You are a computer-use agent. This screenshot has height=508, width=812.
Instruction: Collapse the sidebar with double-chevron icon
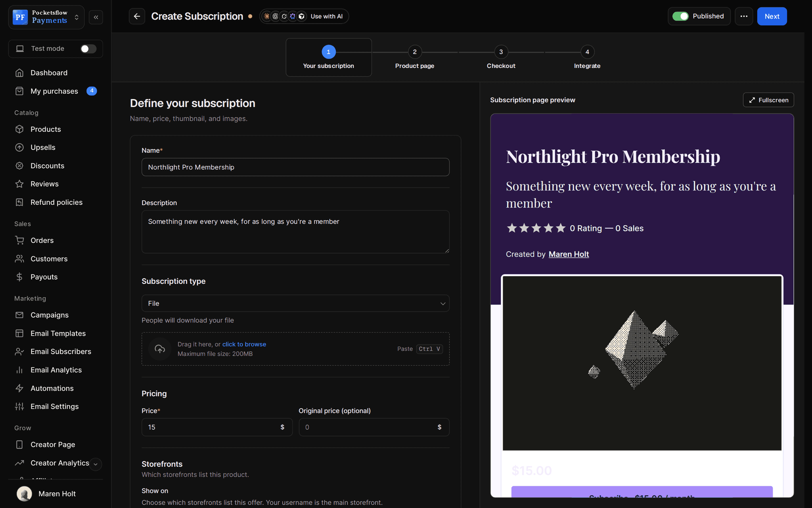(x=96, y=17)
